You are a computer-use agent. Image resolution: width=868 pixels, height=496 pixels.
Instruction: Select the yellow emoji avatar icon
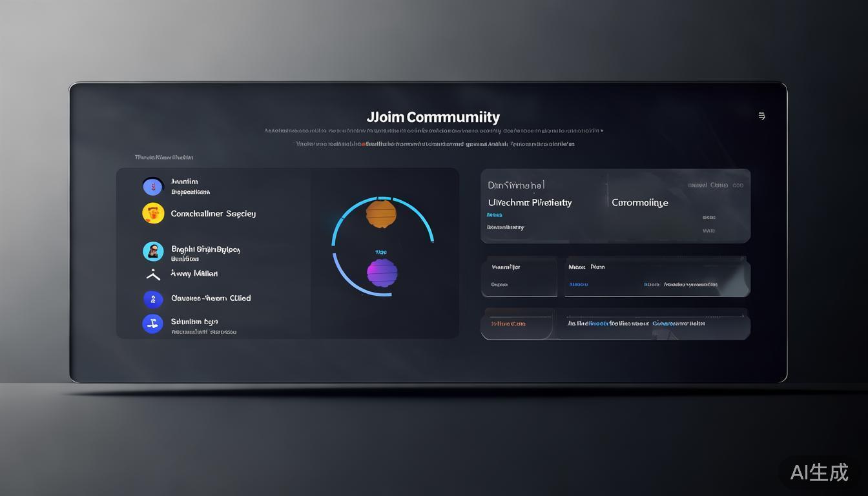(153, 213)
